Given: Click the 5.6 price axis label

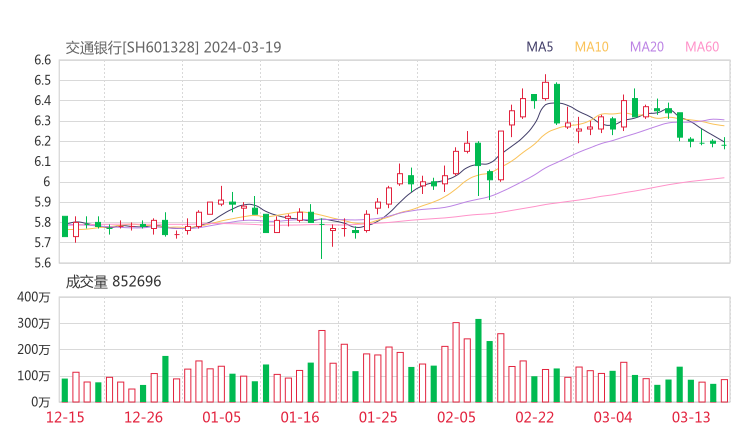Looking at the screenshot, I should click(42, 263).
